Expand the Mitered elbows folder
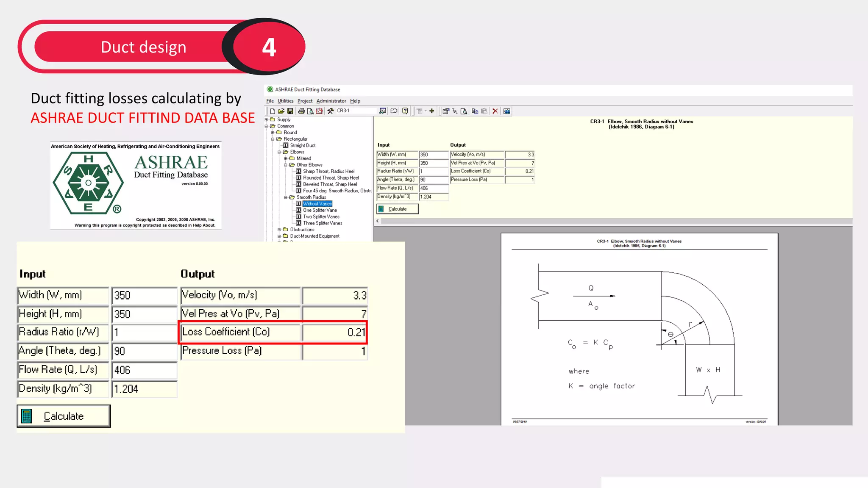 pos(286,158)
